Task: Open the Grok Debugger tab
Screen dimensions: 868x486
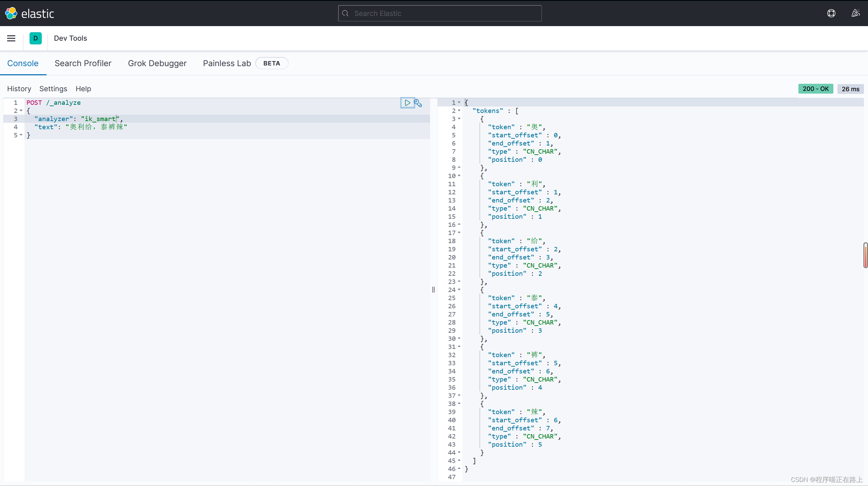Action: [157, 63]
